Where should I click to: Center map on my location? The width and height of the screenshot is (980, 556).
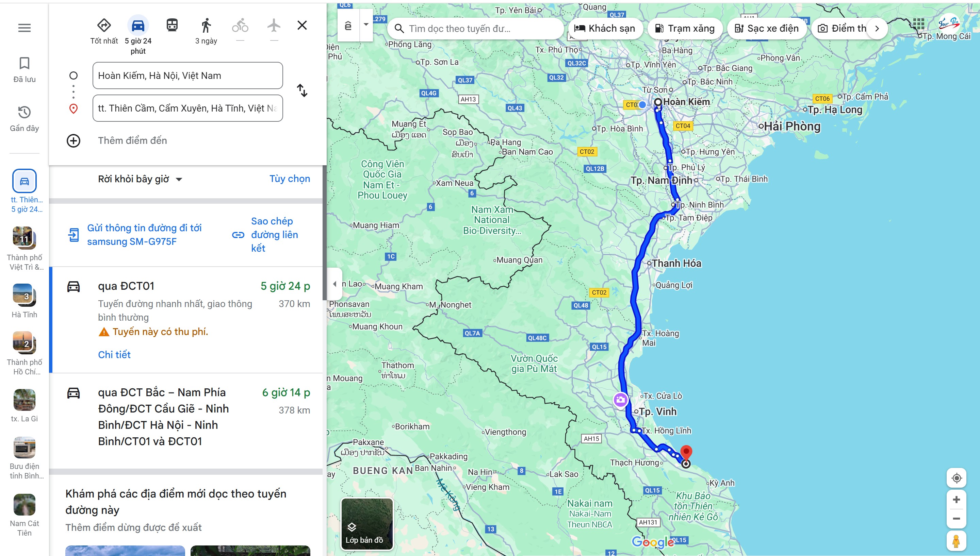[956, 478]
